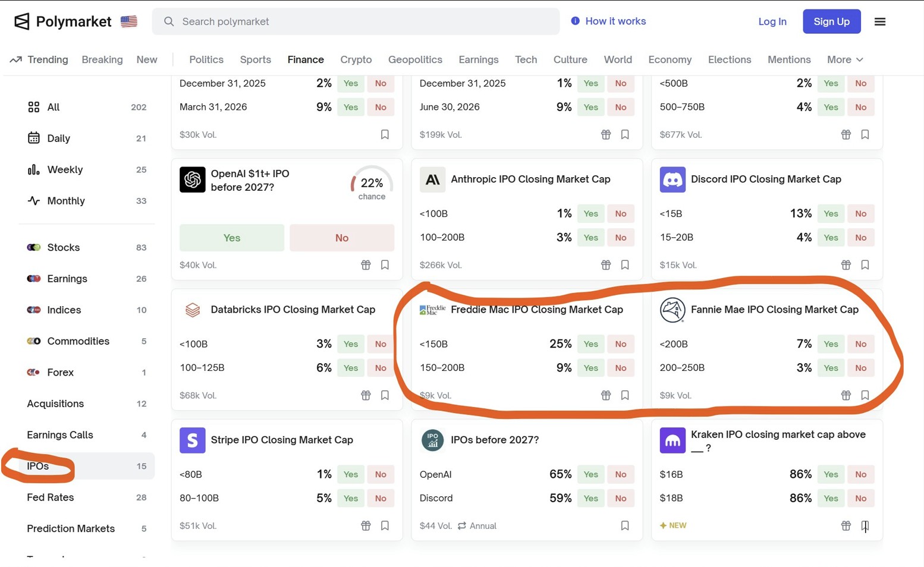The height and width of the screenshot is (567, 924).
Task: Expand the More categories dropdown
Action: (845, 59)
